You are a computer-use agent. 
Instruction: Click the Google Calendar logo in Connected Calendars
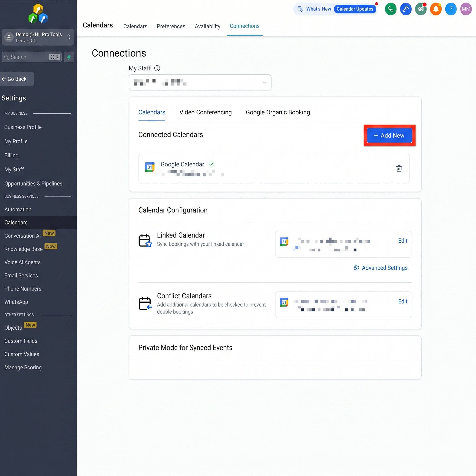pyautogui.click(x=149, y=167)
